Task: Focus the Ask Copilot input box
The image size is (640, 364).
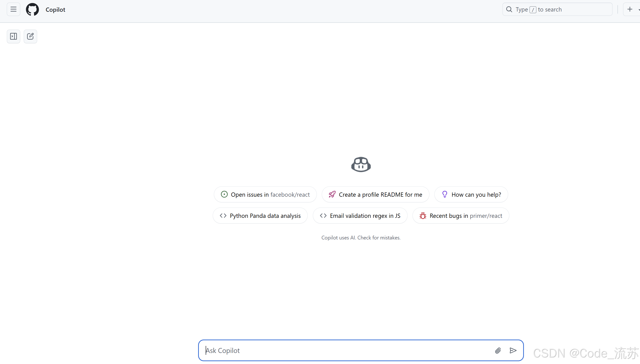Action: pos(345,351)
